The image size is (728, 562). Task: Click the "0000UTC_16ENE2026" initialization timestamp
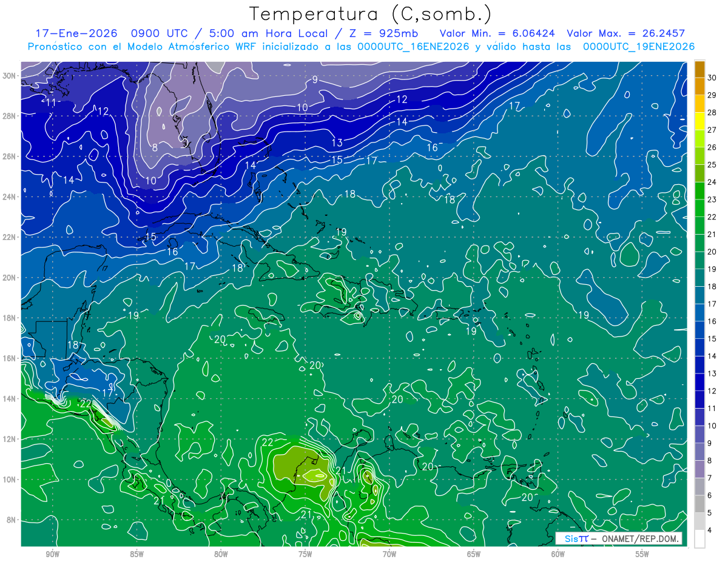(x=413, y=47)
